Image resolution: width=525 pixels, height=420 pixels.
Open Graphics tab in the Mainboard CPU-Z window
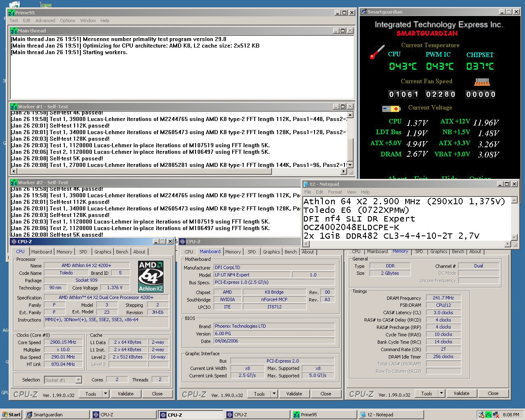[271, 252]
